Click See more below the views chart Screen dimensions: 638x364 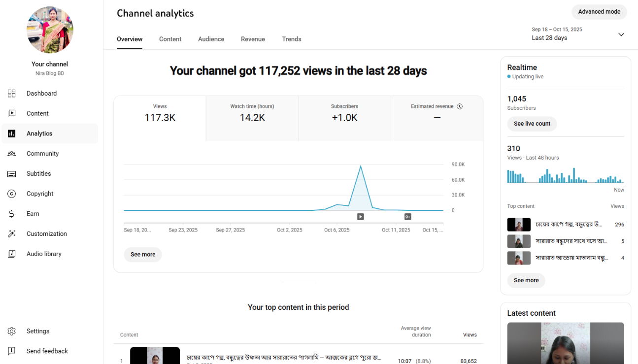pyautogui.click(x=142, y=254)
